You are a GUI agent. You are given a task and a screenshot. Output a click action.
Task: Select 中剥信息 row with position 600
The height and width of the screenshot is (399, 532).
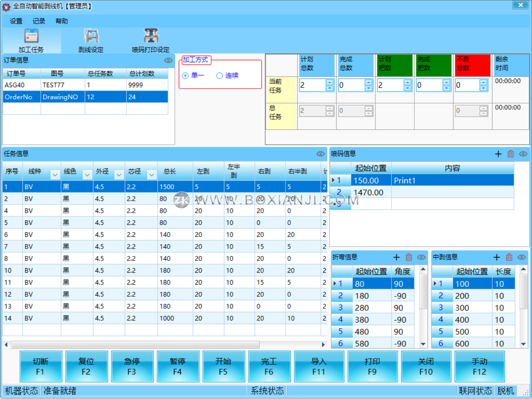coord(473,344)
